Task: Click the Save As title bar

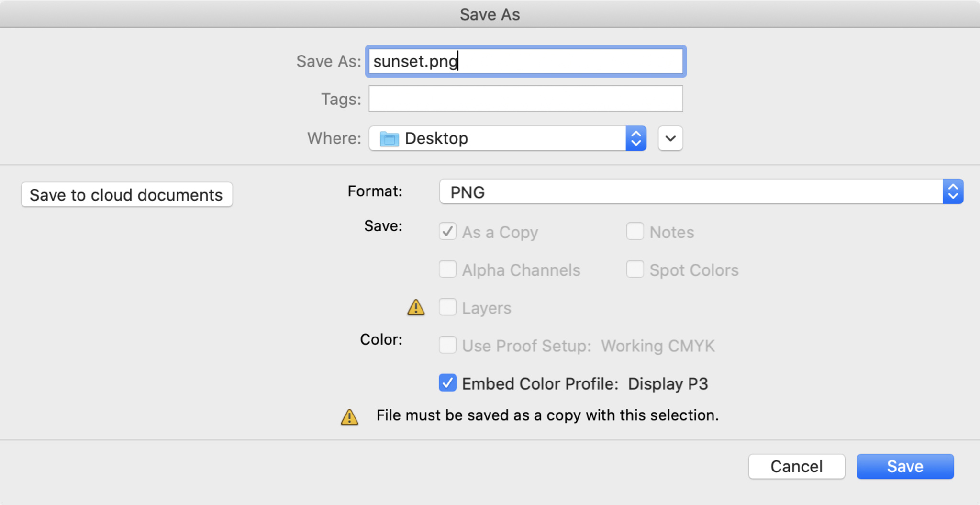Action: [x=490, y=14]
